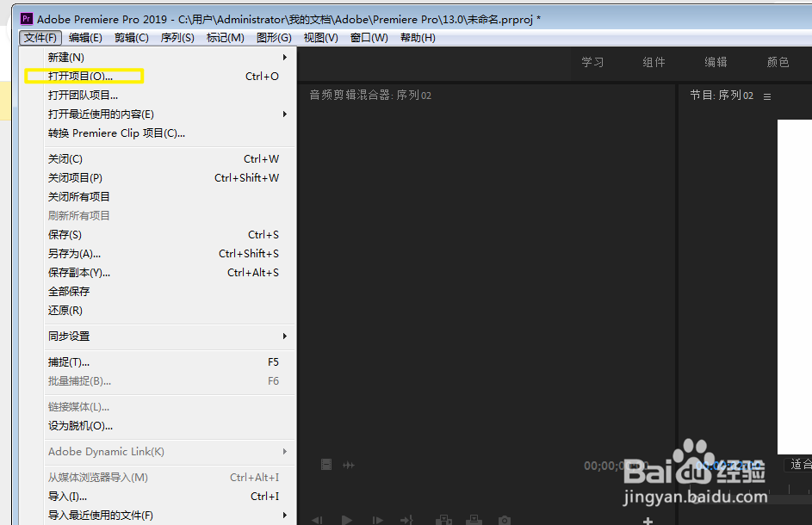Image resolution: width=812 pixels, height=525 pixels.
Task: Open the 图形(G) menu
Action: tap(274, 38)
